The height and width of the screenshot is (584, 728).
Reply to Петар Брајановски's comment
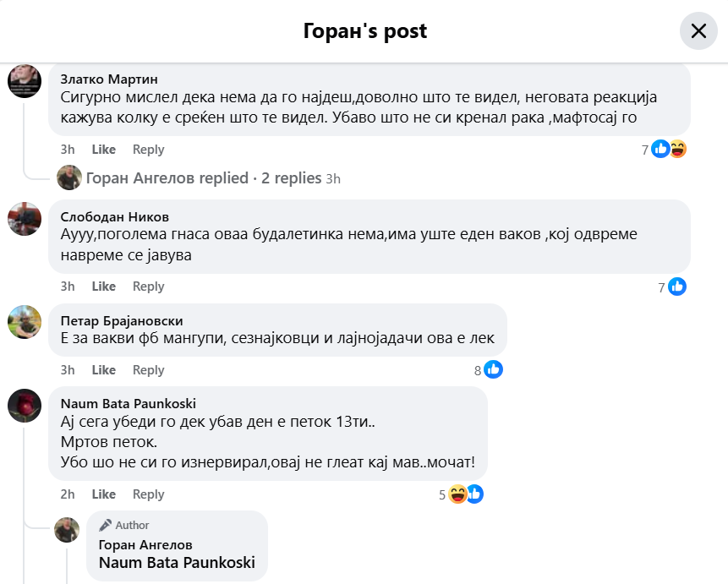(x=148, y=370)
